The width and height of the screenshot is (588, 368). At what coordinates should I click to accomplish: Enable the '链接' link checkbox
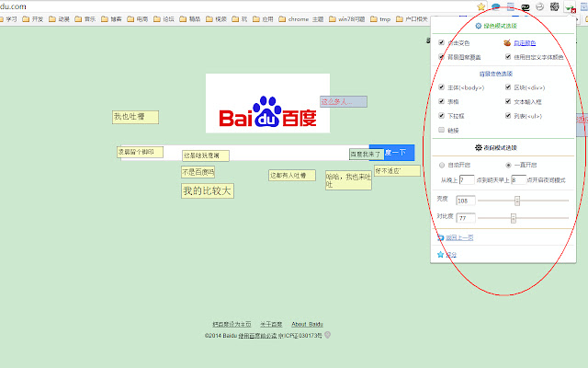(441, 130)
